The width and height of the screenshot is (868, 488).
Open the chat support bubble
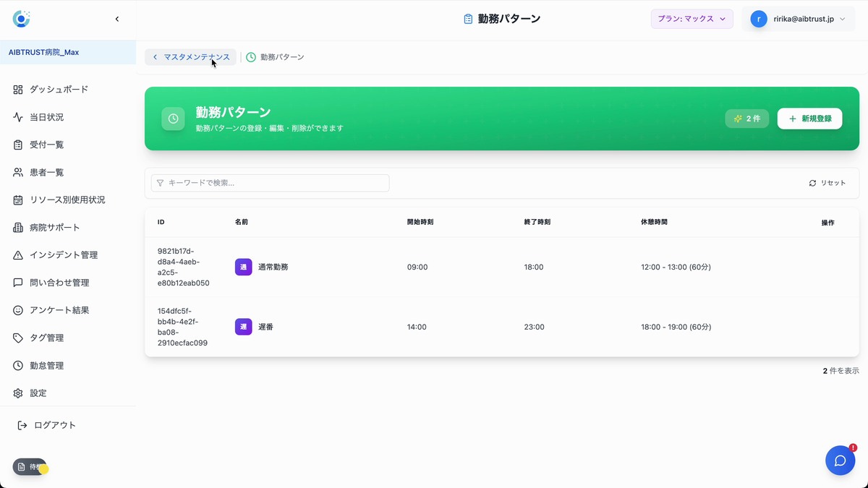(840, 461)
